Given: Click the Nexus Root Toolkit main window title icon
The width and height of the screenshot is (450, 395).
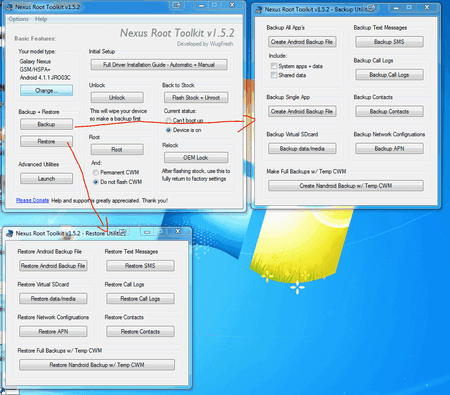Looking at the screenshot, I should pyautogui.click(x=9, y=7).
